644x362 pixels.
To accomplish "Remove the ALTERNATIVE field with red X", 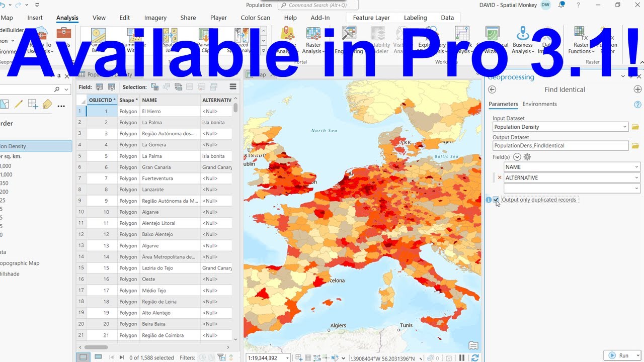I will coord(500,178).
